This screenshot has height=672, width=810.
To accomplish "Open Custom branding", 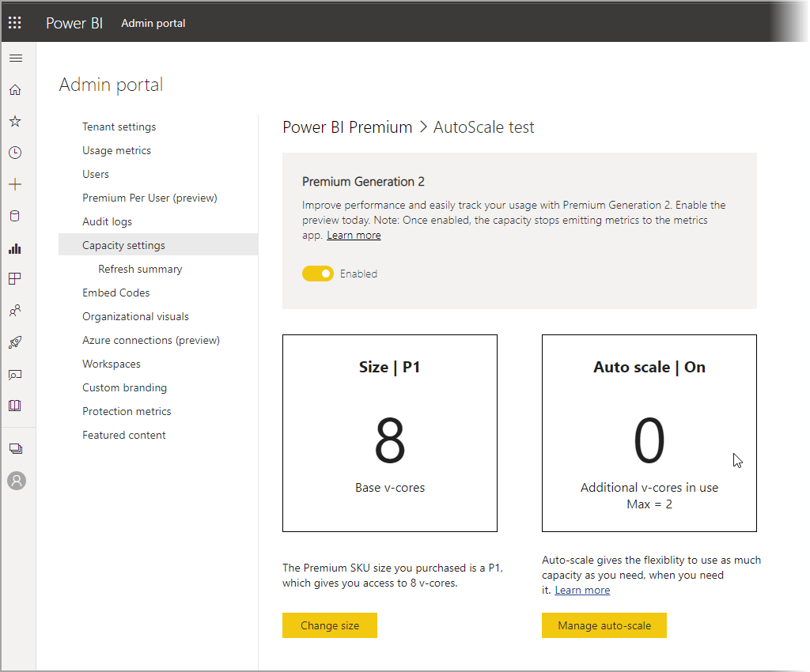I will click(x=124, y=388).
